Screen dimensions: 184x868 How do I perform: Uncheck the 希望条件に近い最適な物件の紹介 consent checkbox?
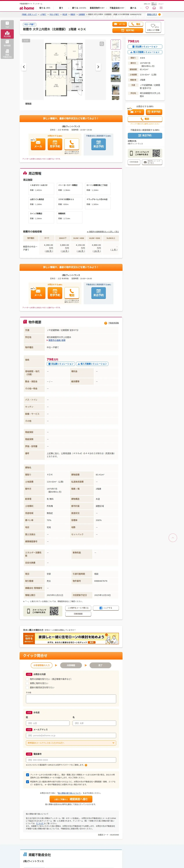pyautogui.click(x=27, y=782)
